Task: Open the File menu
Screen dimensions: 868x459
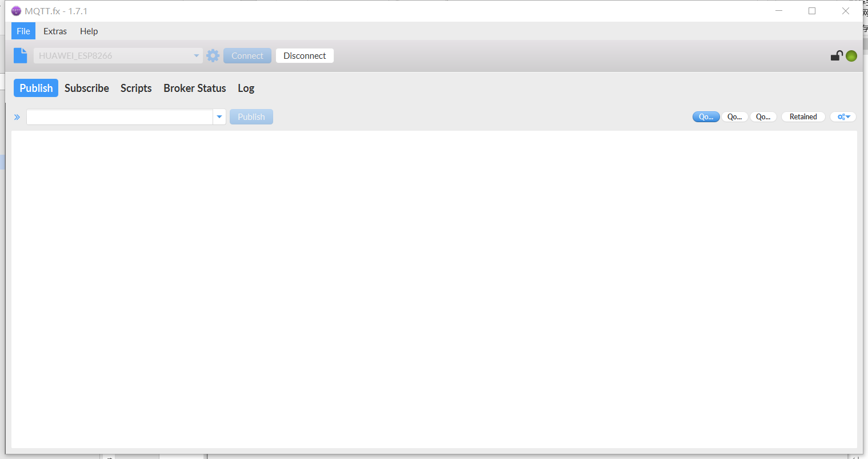Action: tap(23, 31)
